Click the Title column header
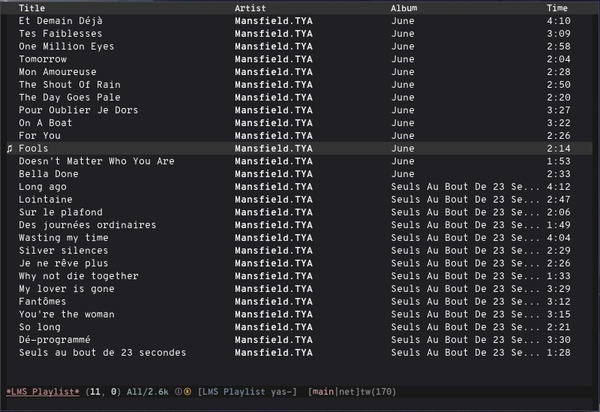Image resolution: width=600 pixels, height=412 pixels. click(32, 8)
